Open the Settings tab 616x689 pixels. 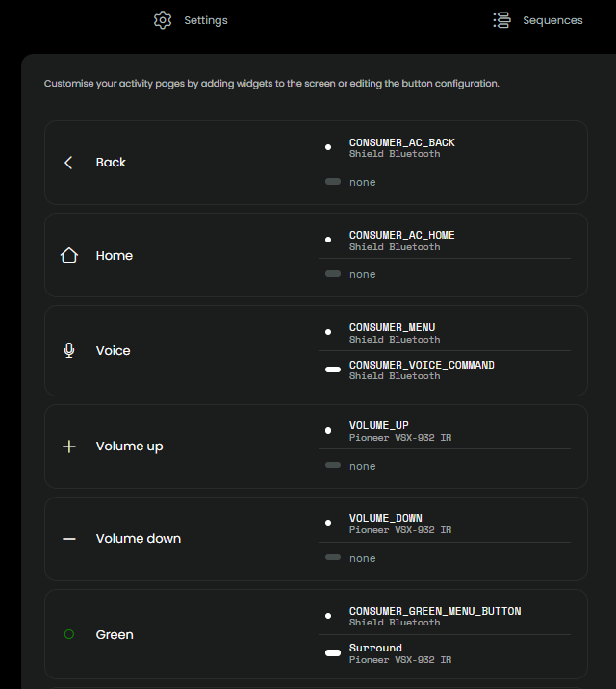191,20
